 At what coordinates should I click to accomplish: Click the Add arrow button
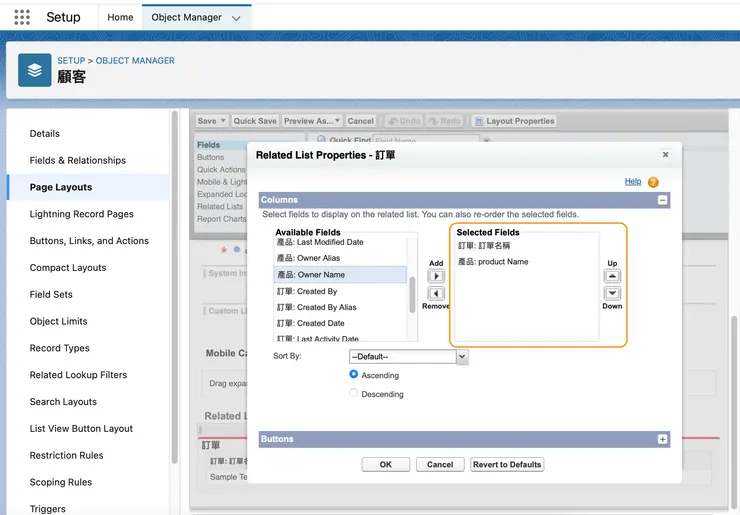pyautogui.click(x=436, y=276)
